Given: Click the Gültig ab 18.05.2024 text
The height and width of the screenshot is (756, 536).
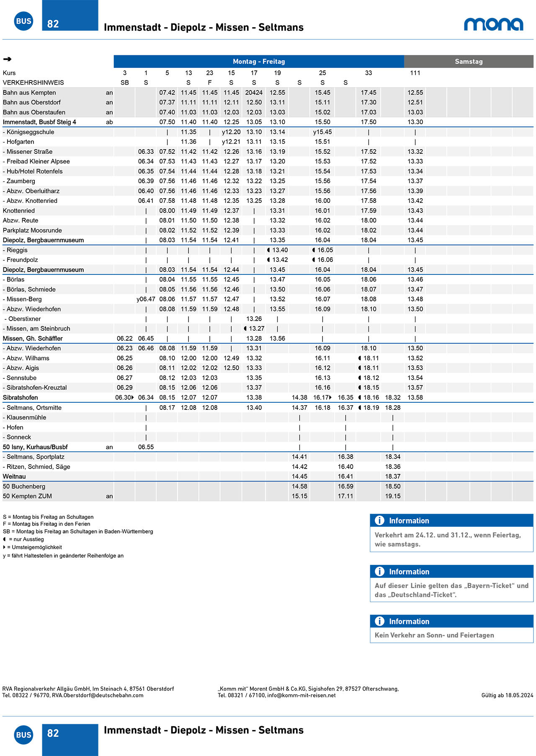Looking at the screenshot, I should (x=507, y=695).
